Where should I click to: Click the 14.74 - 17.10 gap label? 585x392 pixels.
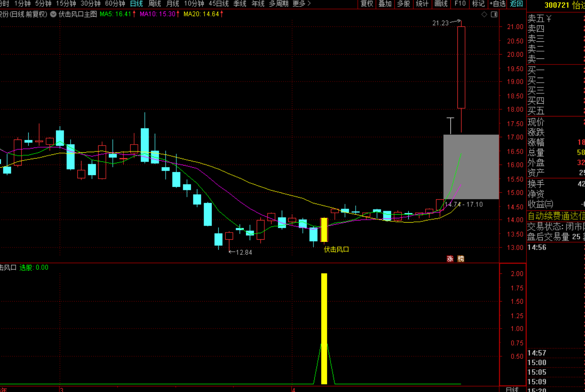point(464,204)
